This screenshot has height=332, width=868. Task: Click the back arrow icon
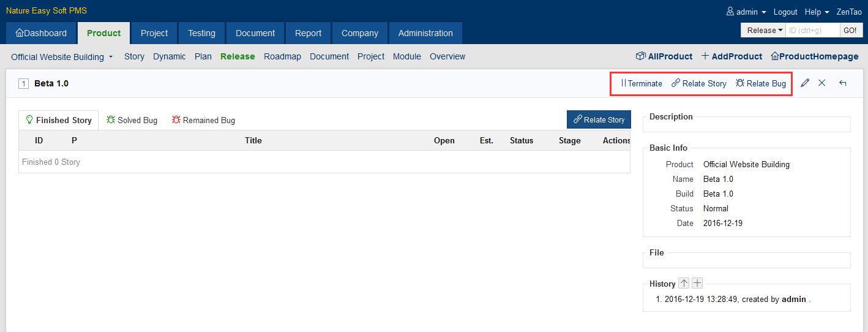[x=843, y=83]
